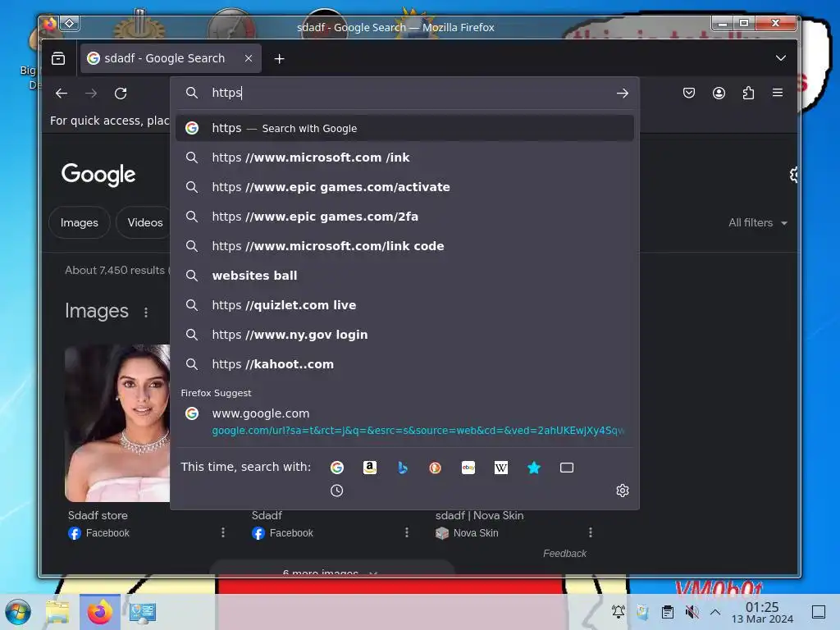Open the clock showing 01:25

(x=762, y=612)
